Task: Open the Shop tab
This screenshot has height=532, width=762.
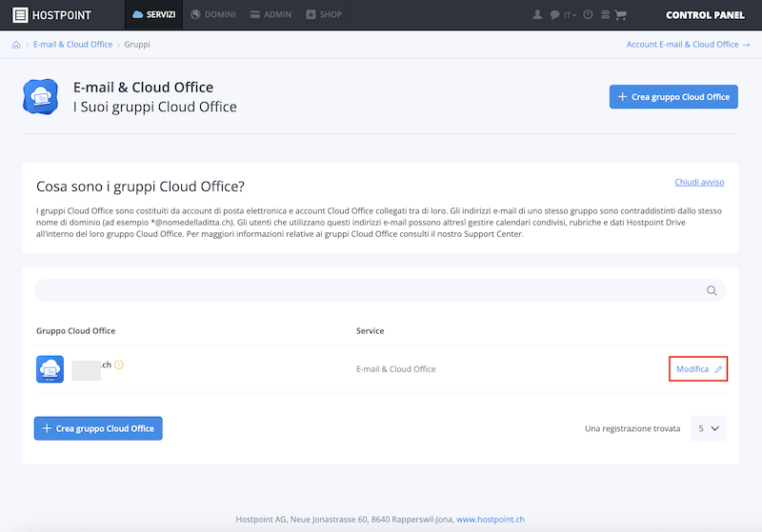Action: 324,14
